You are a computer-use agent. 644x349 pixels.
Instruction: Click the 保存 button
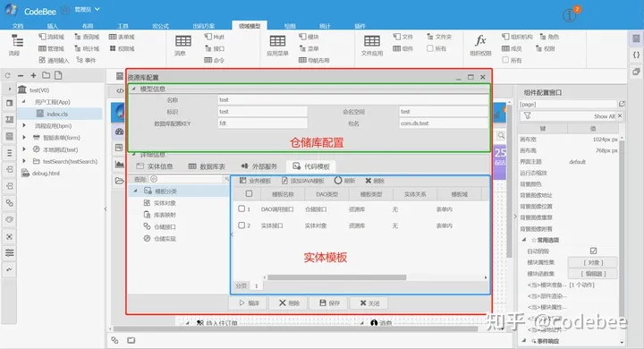329,303
